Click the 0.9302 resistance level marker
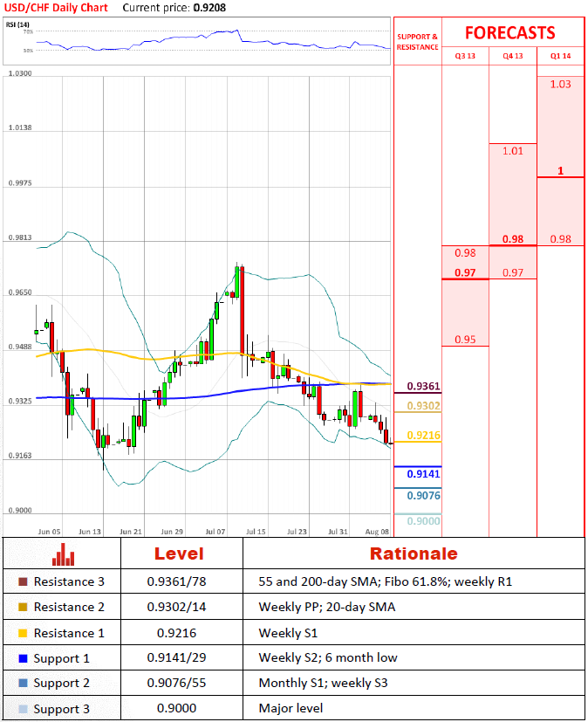Viewport: 588px width, 722px height. click(423, 406)
